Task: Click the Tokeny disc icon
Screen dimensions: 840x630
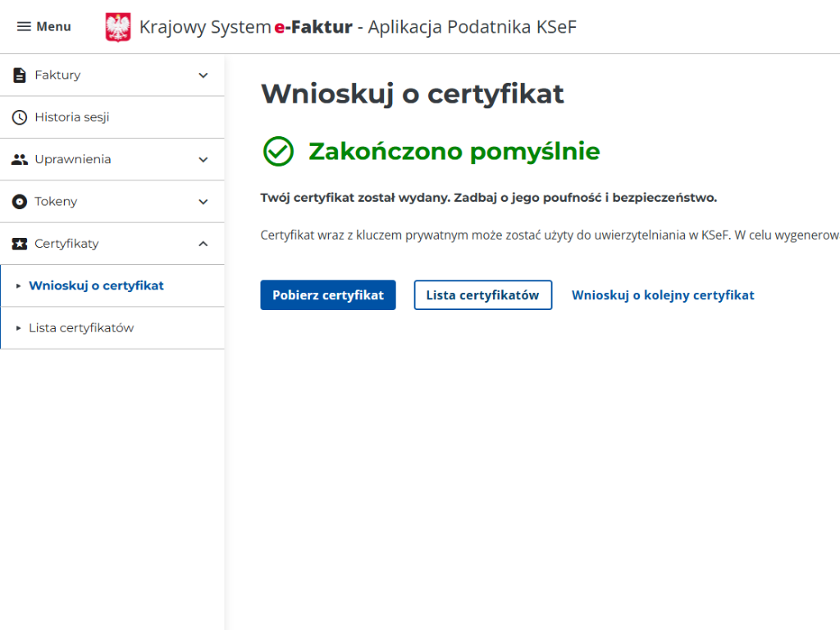Action: (20, 202)
